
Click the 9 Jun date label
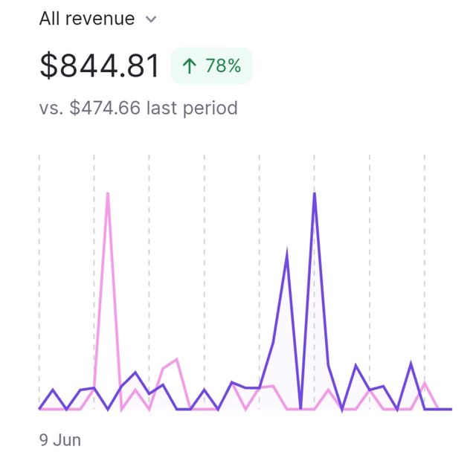tap(60, 440)
